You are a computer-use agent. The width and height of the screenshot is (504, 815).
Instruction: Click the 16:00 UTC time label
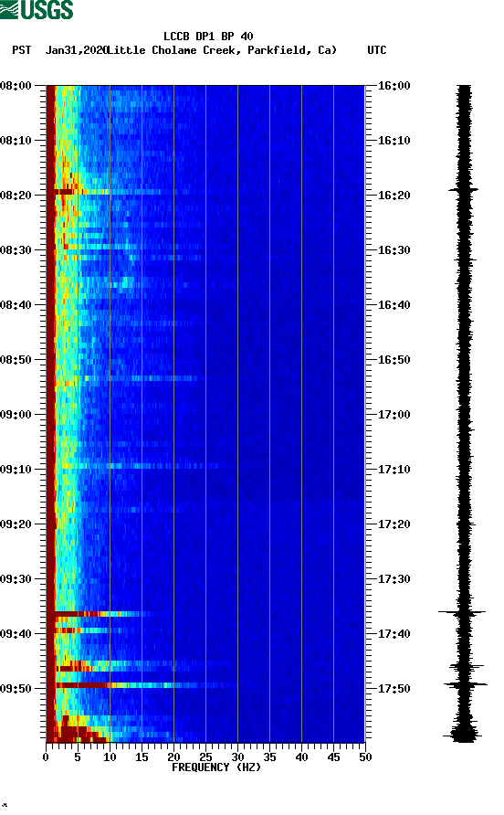(x=394, y=86)
